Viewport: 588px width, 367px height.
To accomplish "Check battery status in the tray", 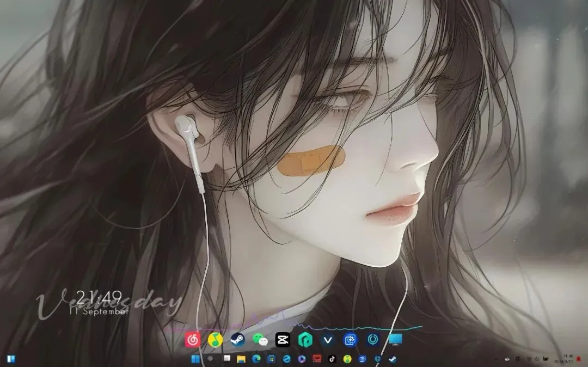I will [546, 359].
